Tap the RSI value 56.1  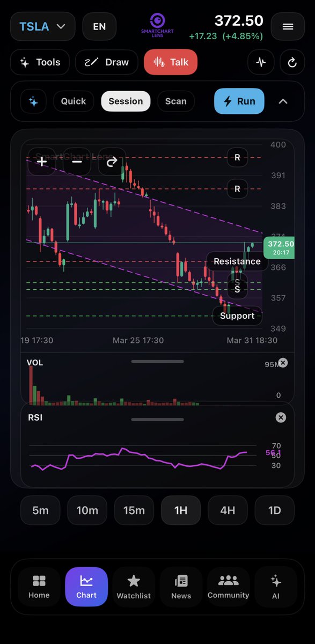pyautogui.click(x=274, y=453)
